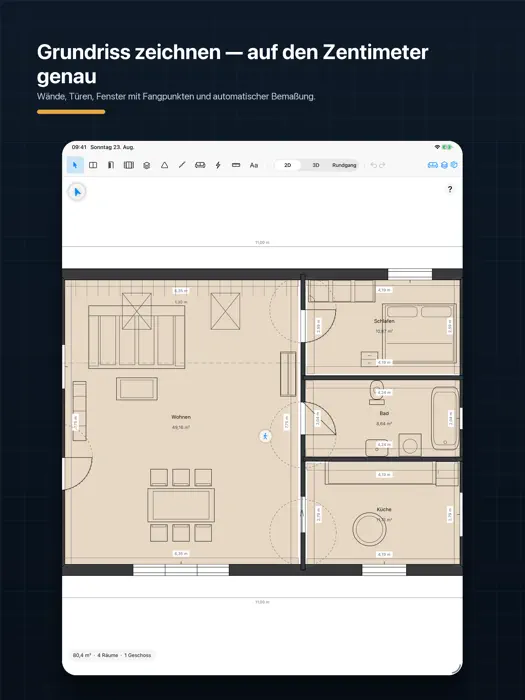
Task: Select the window on the top wall
Action: tap(410, 274)
